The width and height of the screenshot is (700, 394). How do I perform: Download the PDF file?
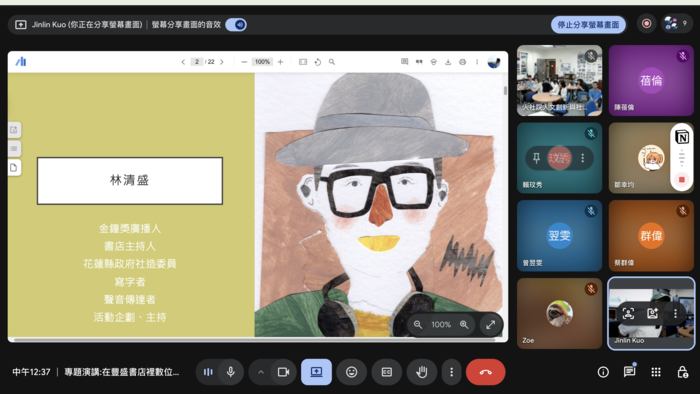(x=448, y=62)
